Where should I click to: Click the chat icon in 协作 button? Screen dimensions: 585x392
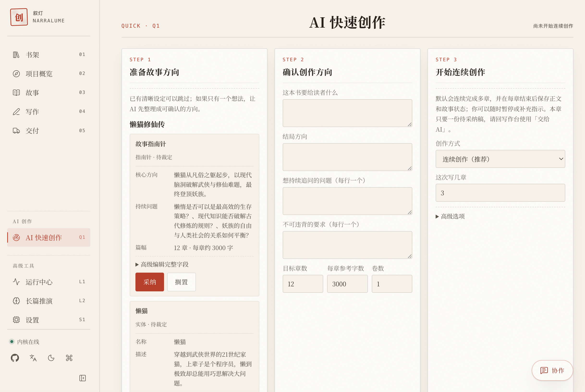tap(544, 370)
